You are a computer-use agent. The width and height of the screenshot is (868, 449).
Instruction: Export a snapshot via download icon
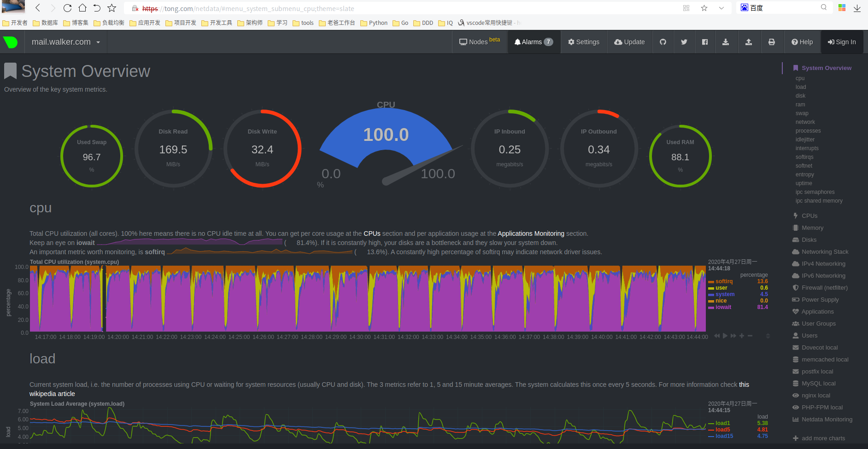pyautogui.click(x=727, y=42)
